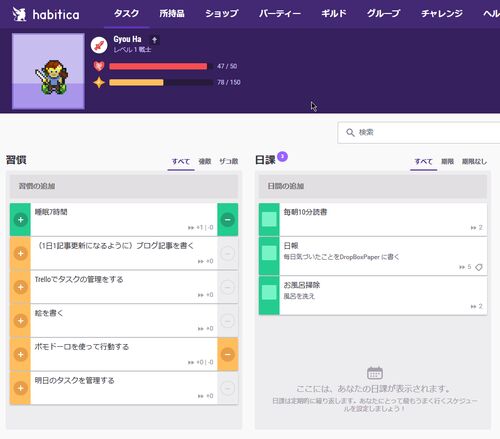Click the 習慣の追加 add habit field
Screen dimensions: 500x439
pos(124,186)
